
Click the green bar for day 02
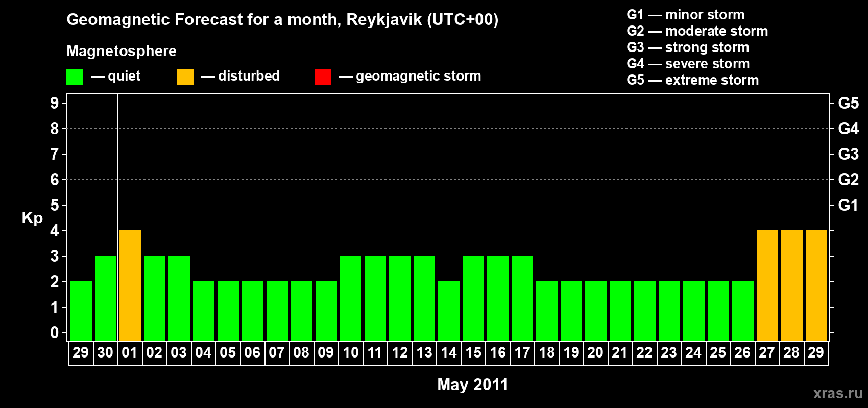[155, 298]
